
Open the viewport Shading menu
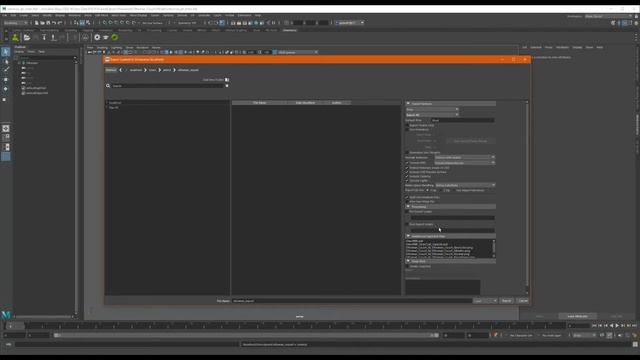pyautogui.click(x=102, y=48)
